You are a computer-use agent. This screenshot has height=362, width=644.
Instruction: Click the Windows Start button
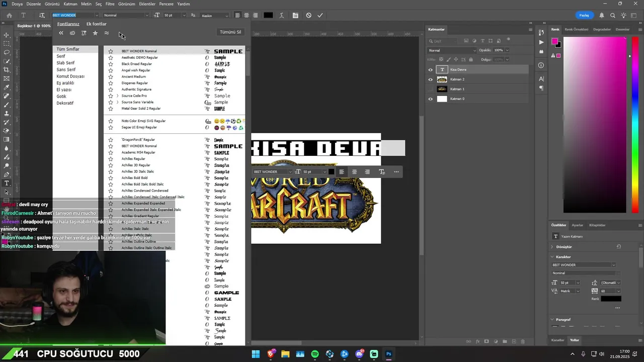[x=256, y=354]
